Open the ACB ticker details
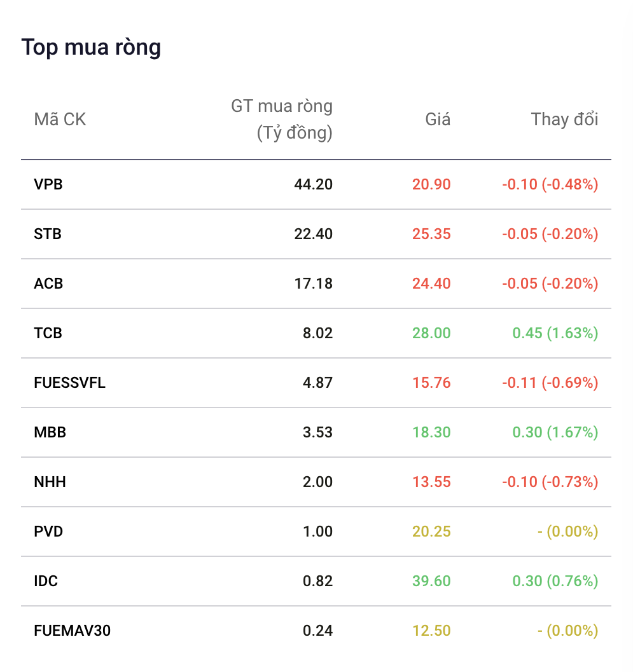 48,284
